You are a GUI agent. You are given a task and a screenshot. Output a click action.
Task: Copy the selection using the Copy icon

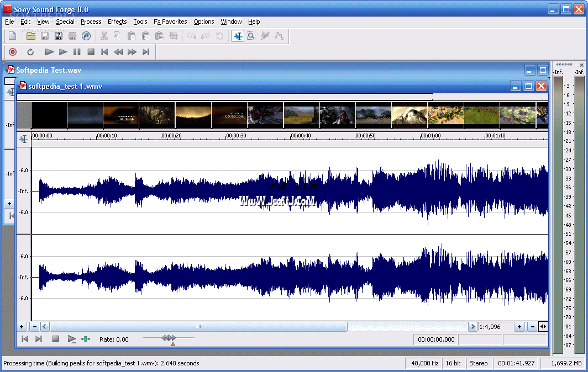[118, 36]
